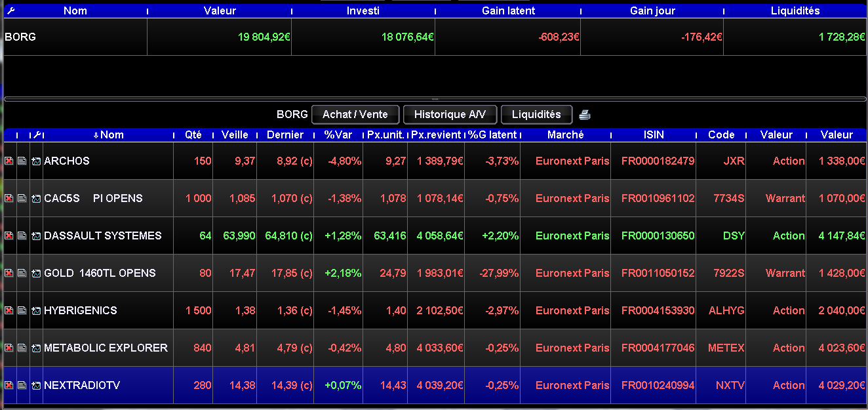
Task: Open the document icon for CAC5S PI OPENS
Action: 22,198
